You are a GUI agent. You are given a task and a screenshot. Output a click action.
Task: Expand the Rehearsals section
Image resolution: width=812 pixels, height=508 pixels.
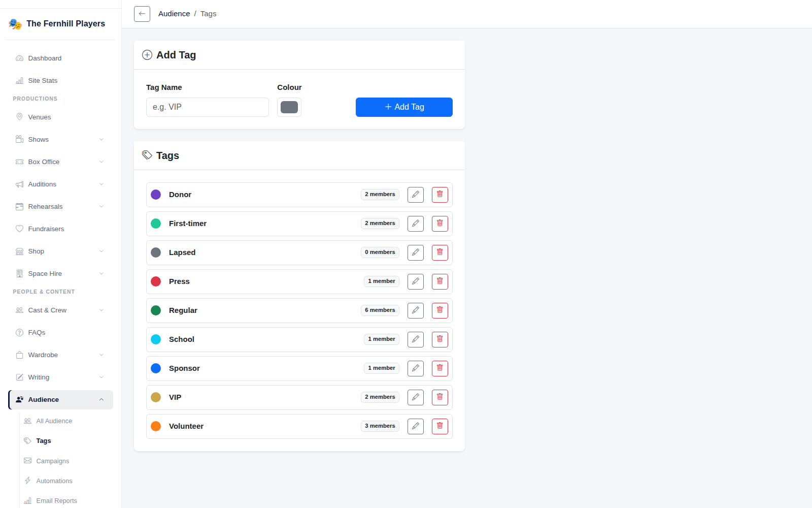coord(60,207)
